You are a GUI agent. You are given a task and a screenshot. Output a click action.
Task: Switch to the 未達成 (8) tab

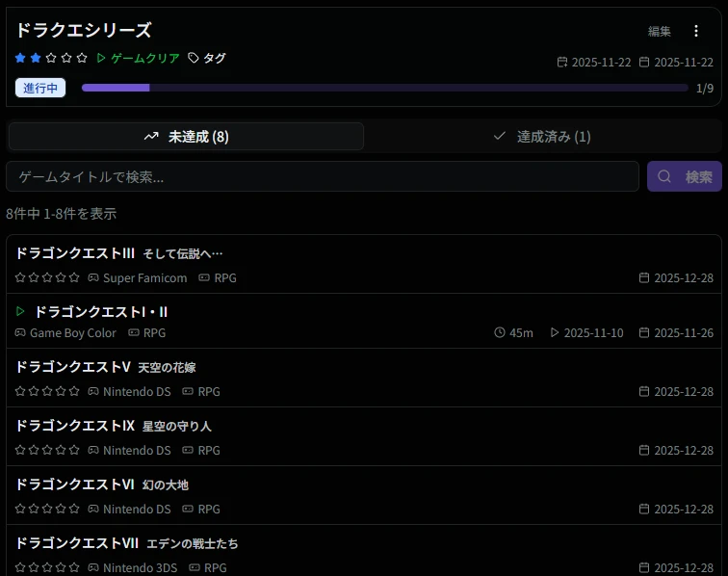click(186, 137)
